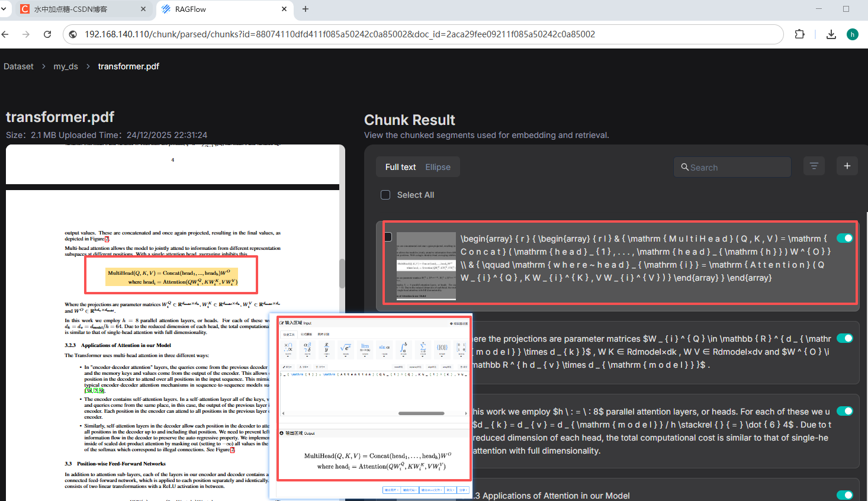Click the formula editor horizontal scrollbar thumb
This screenshot has width=868, height=501.
(x=421, y=413)
